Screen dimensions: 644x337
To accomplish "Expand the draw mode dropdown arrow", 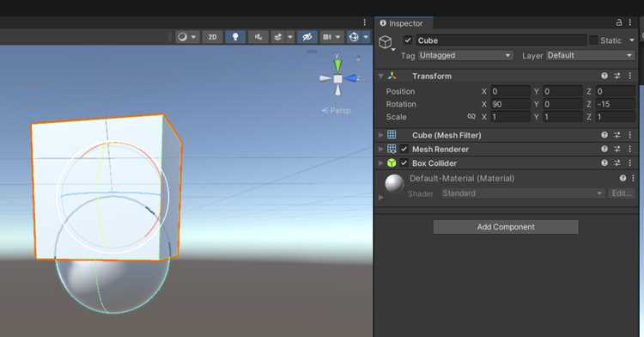I will 193,37.
